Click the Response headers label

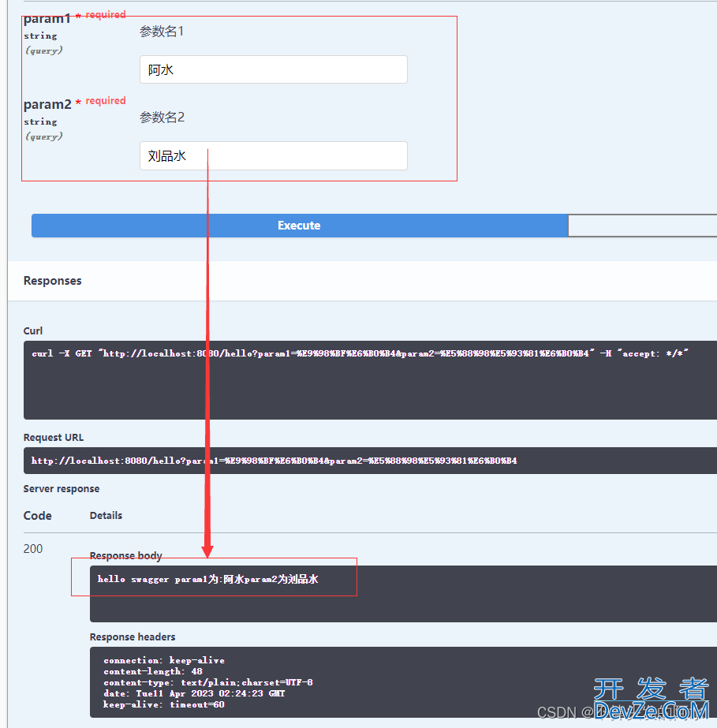pyautogui.click(x=133, y=637)
